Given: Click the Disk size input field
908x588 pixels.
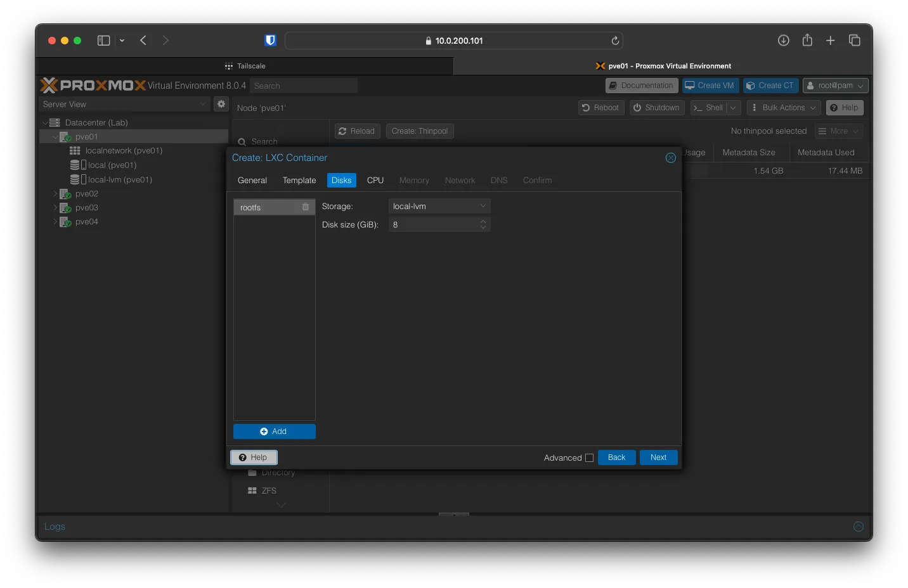Looking at the screenshot, I should [x=434, y=224].
